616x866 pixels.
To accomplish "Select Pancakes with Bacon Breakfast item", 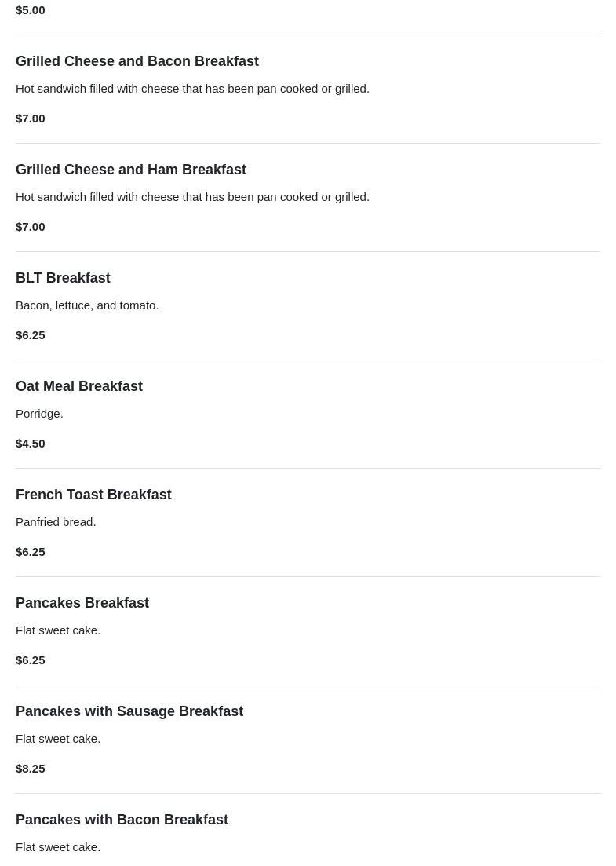I will coord(122,820).
